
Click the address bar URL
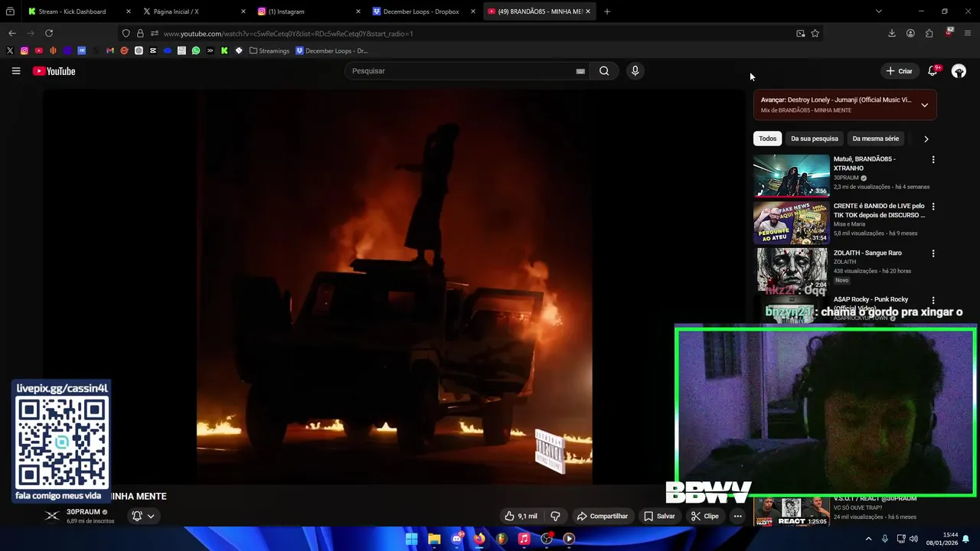click(x=288, y=34)
